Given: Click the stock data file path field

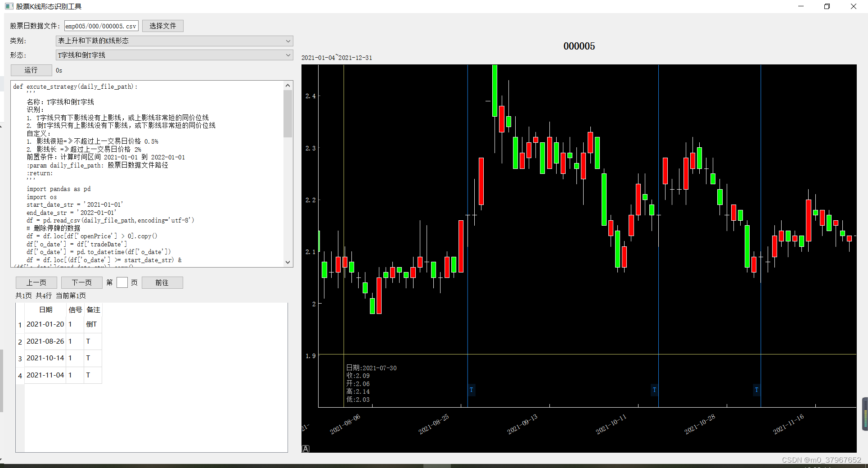Looking at the screenshot, I should point(101,26).
